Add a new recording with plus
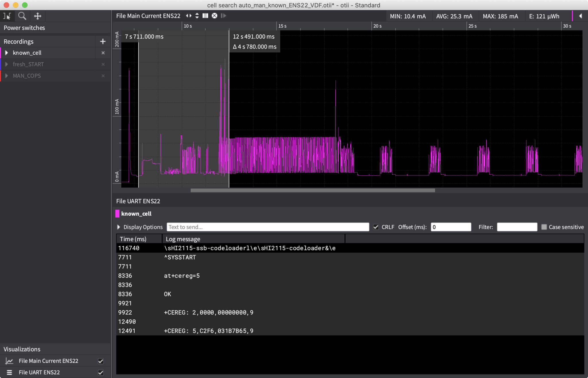The image size is (588, 378). [103, 42]
